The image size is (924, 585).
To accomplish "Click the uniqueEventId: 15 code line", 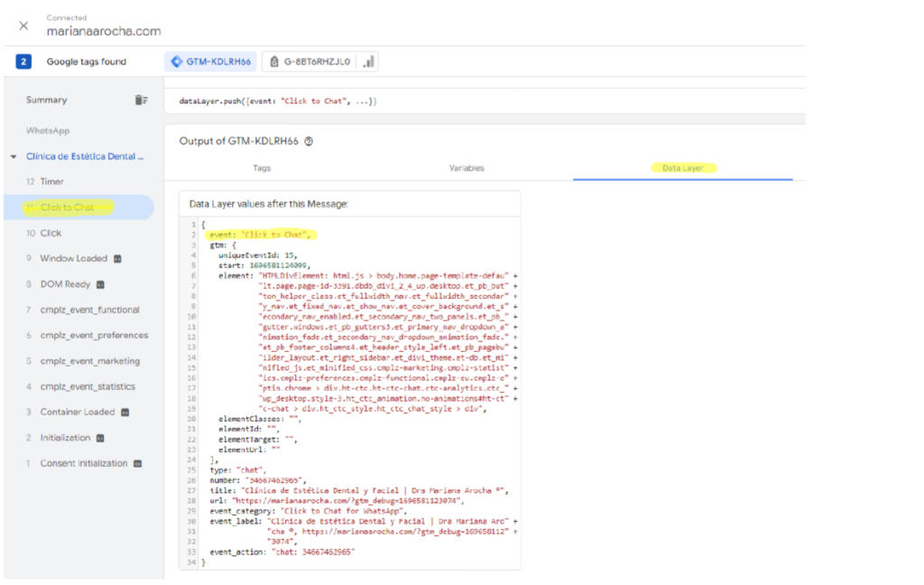I will click(255, 255).
